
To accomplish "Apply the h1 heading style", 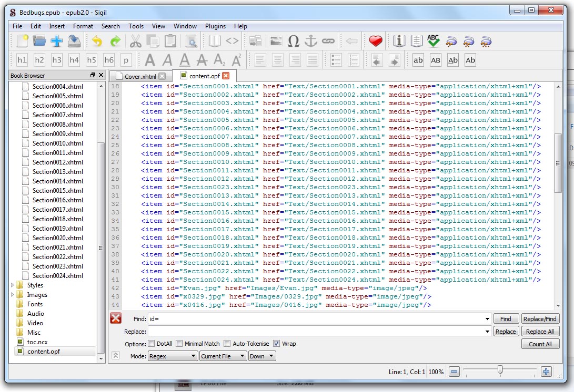I will (x=22, y=60).
